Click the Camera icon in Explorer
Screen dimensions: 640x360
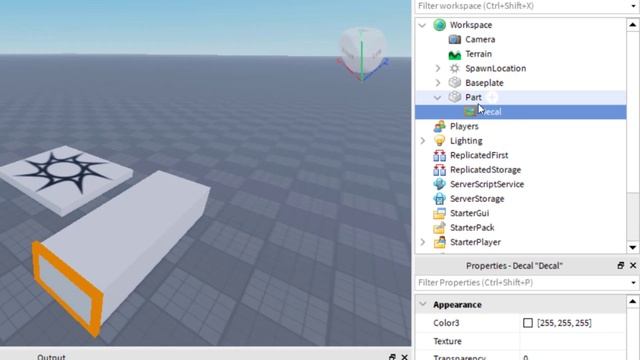(455, 40)
